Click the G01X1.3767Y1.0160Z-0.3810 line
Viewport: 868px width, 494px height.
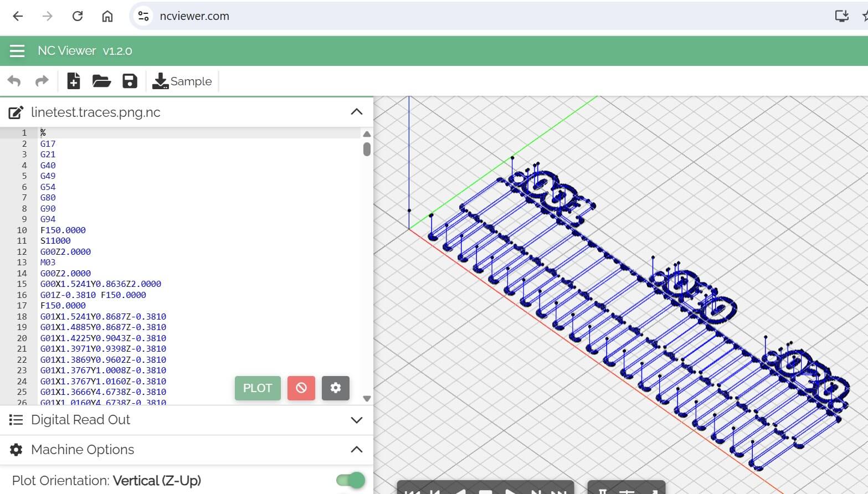(x=103, y=382)
